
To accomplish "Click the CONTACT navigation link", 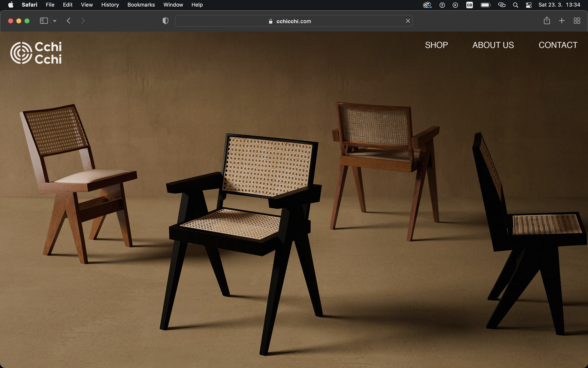I will point(558,45).
